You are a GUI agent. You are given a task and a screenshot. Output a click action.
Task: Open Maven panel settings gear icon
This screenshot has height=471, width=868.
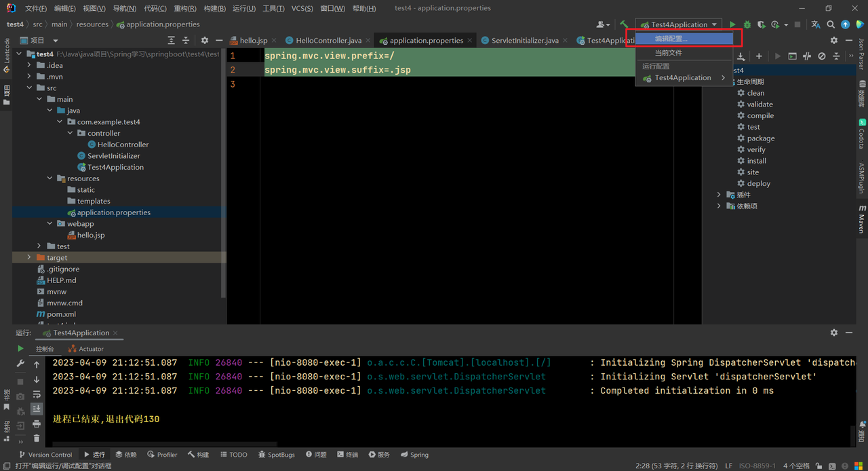(834, 40)
